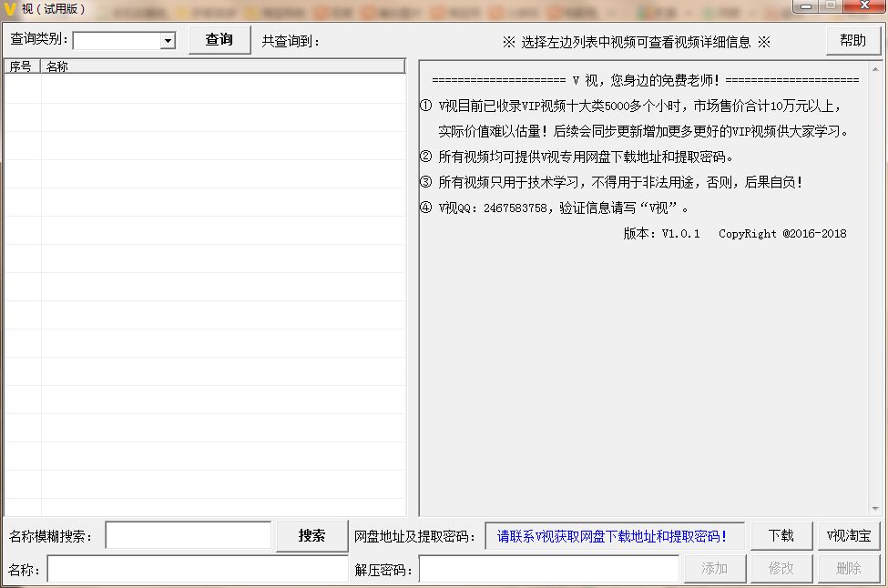This screenshot has height=588, width=888.
Task: Click the 查询 button
Action: click(219, 40)
